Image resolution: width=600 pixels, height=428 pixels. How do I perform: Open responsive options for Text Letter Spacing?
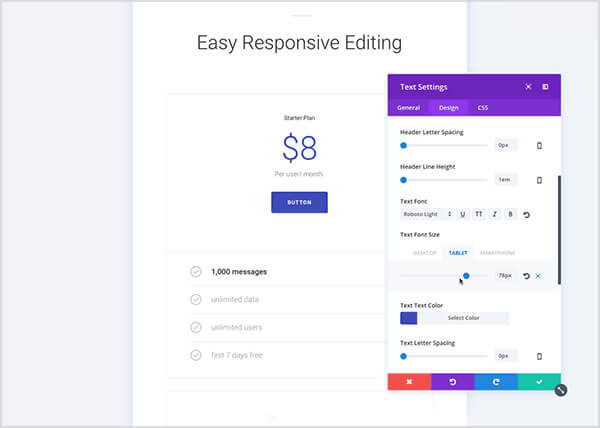pos(539,356)
